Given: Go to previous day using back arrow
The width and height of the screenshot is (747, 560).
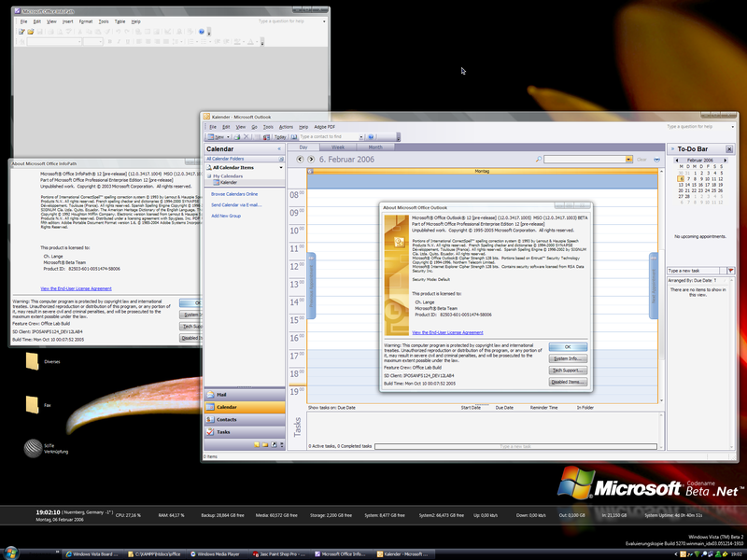Looking at the screenshot, I should coord(299,160).
